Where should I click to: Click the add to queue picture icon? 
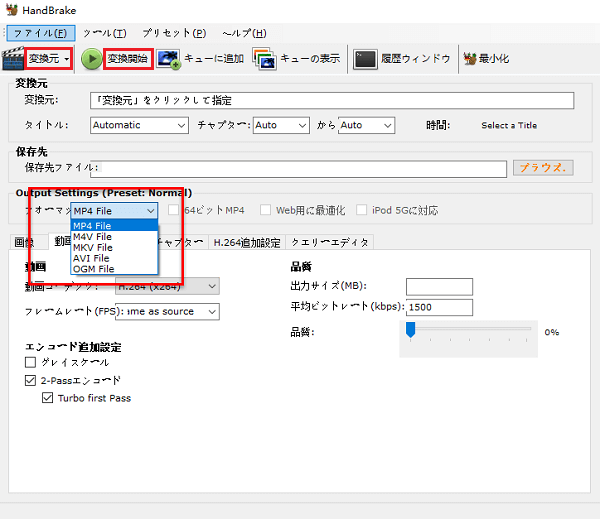tap(168, 59)
